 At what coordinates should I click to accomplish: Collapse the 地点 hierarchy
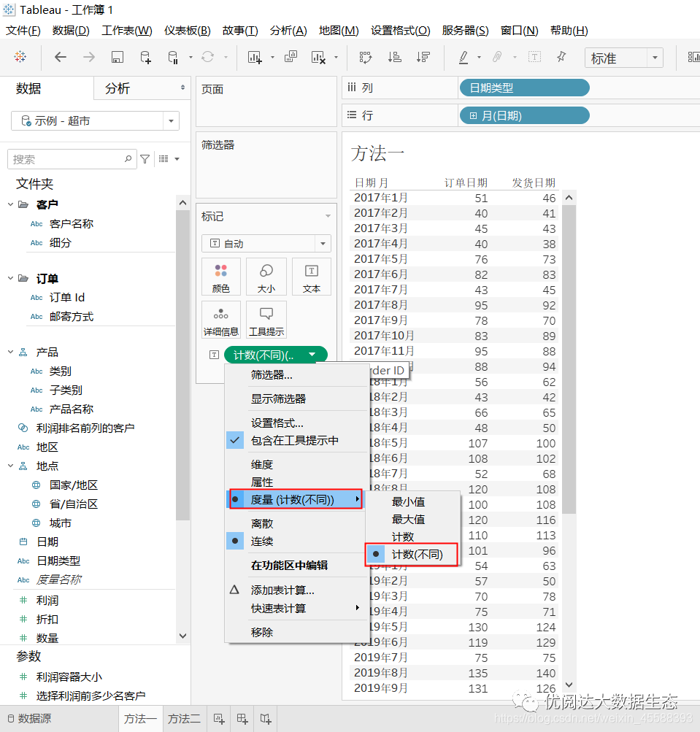pyautogui.click(x=11, y=466)
